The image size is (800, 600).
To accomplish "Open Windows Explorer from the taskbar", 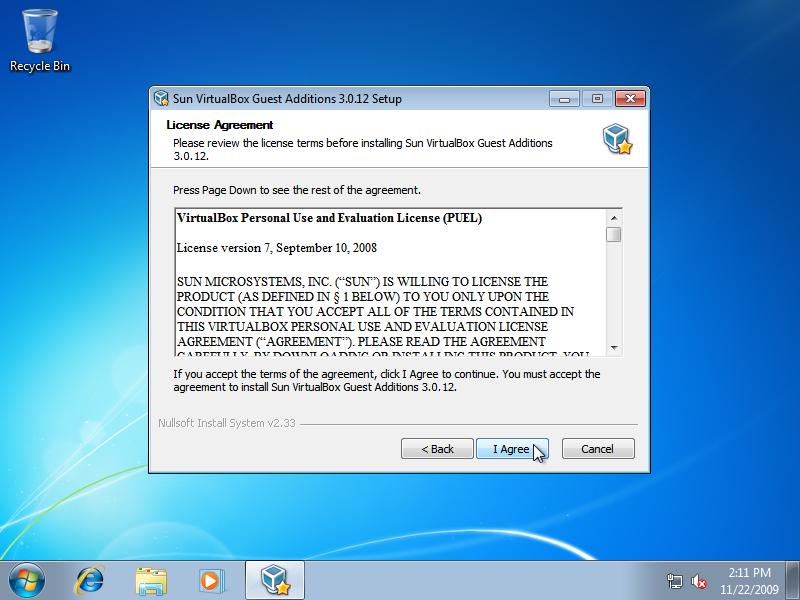I will (151, 580).
